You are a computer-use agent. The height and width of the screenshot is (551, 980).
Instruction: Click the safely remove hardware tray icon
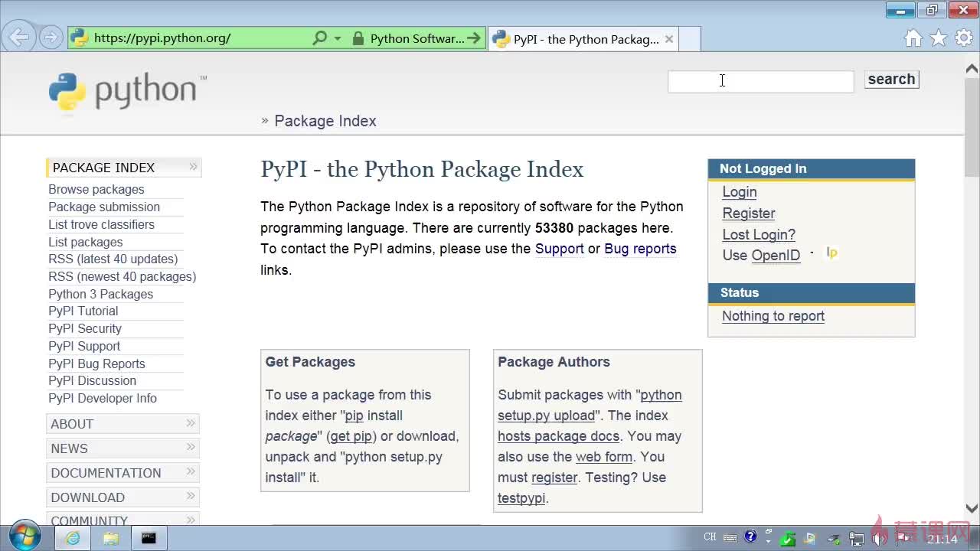point(833,539)
